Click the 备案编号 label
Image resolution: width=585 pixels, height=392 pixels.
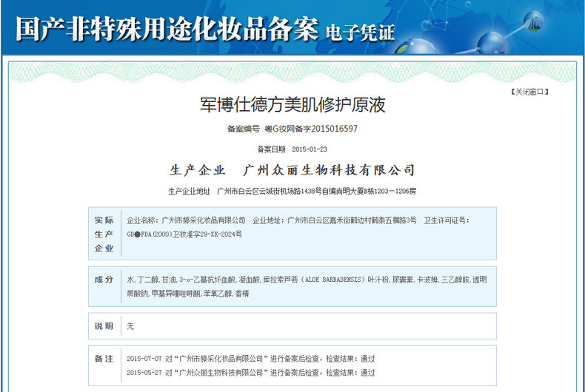click(243, 129)
